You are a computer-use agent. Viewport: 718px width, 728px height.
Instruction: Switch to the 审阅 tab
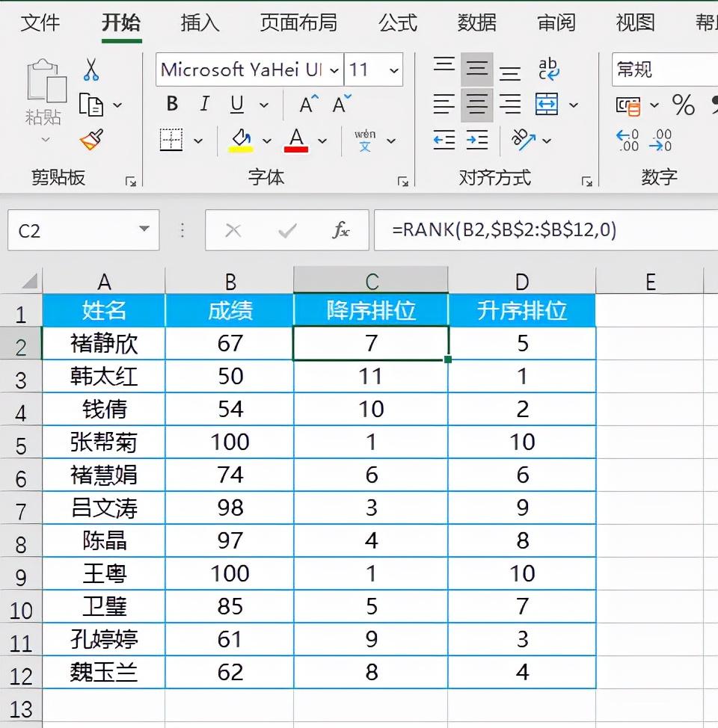point(556,22)
